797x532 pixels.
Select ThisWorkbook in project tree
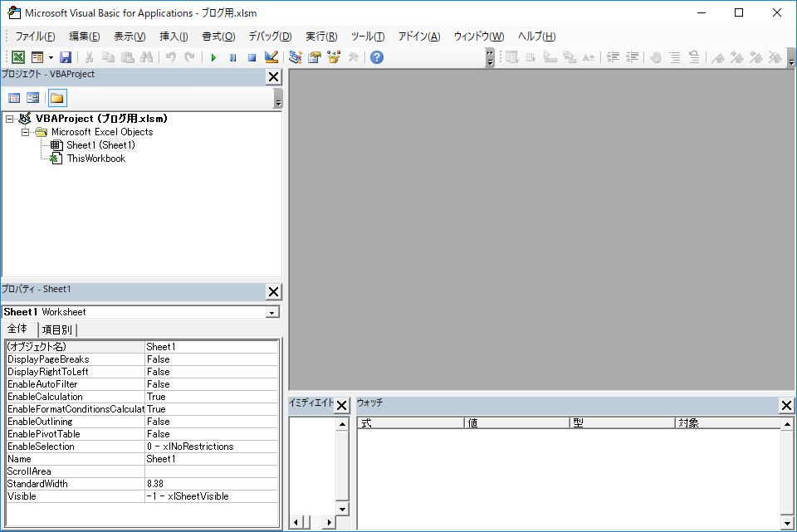(x=96, y=159)
